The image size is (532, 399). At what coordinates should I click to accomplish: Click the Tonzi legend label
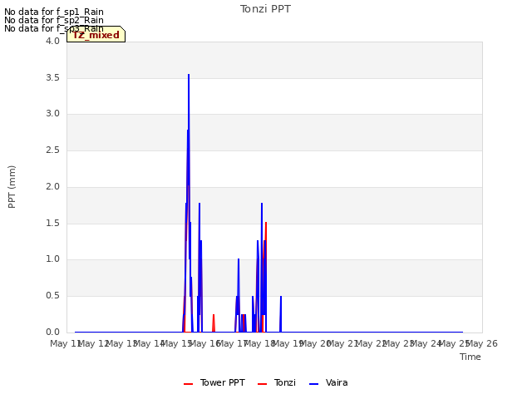284,382
